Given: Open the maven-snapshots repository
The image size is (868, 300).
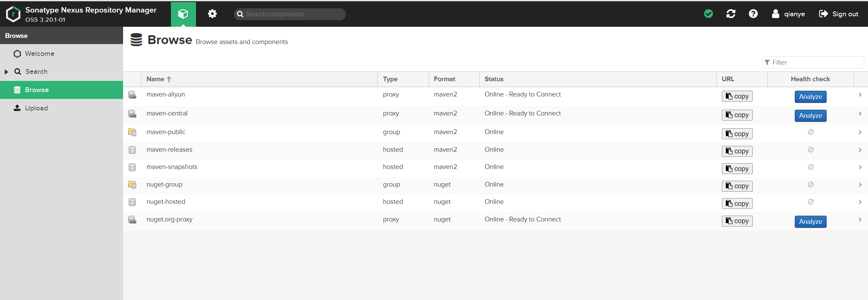Looking at the screenshot, I should click(172, 167).
